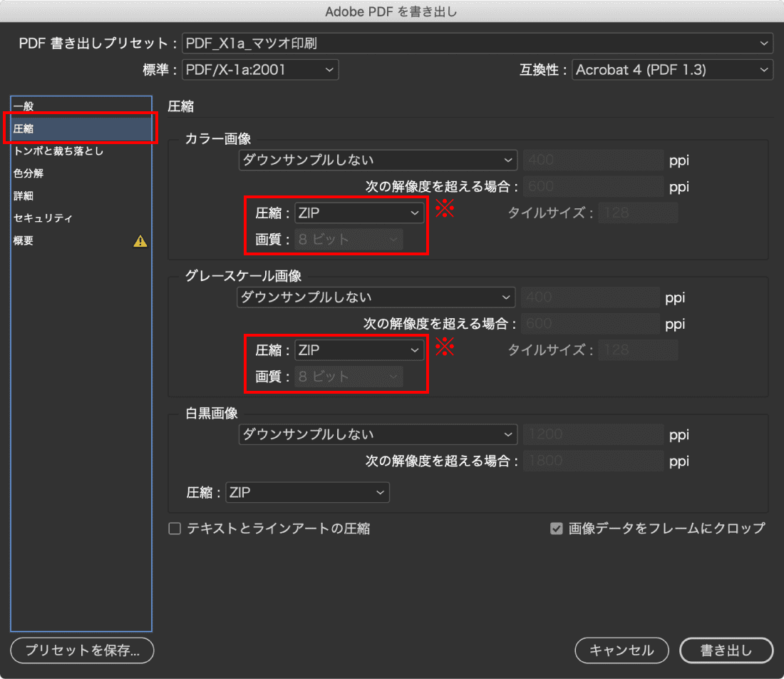Select the 色分解 category

(81, 173)
